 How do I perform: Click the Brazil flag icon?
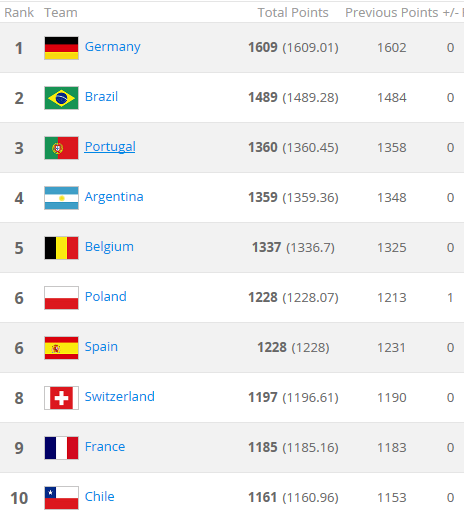[x=61, y=98]
